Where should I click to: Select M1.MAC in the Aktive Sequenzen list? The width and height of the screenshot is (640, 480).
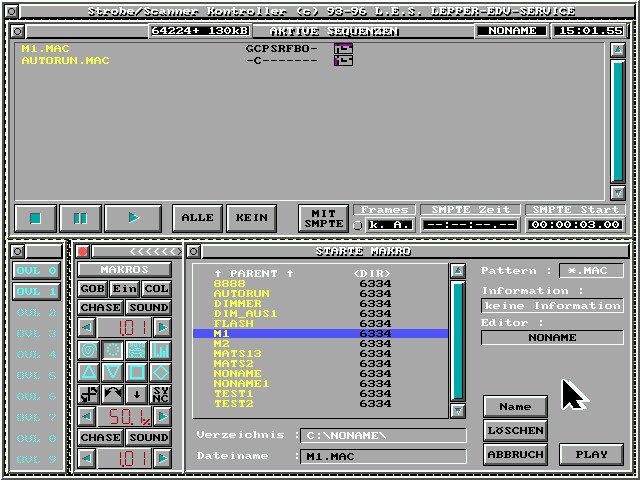point(45,49)
